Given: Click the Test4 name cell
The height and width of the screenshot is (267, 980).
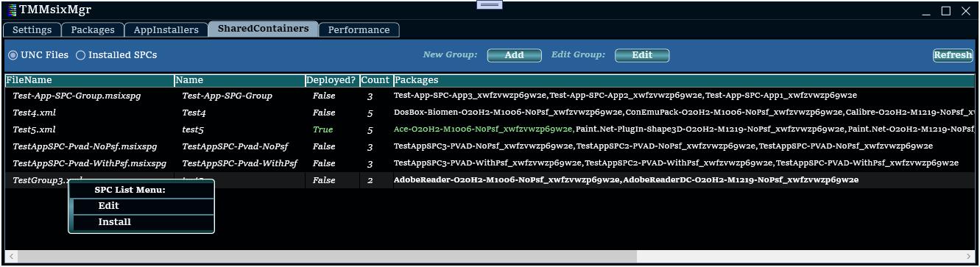Looking at the screenshot, I should (194, 113).
